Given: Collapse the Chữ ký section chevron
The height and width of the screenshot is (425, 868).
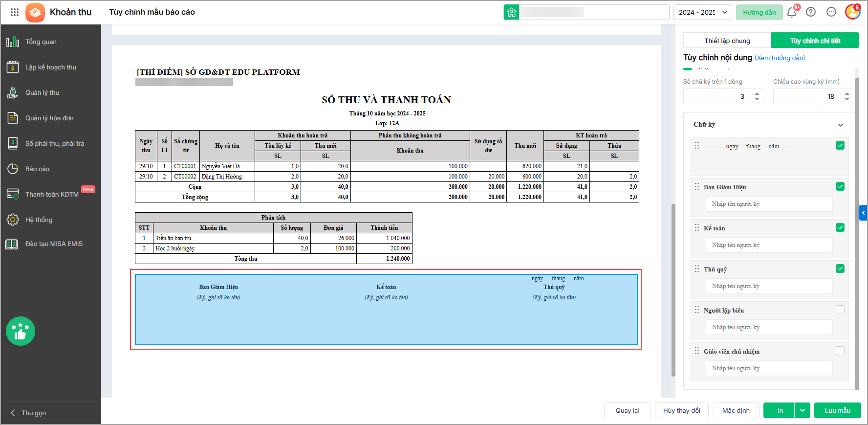Looking at the screenshot, I should [x=841, y=125].
